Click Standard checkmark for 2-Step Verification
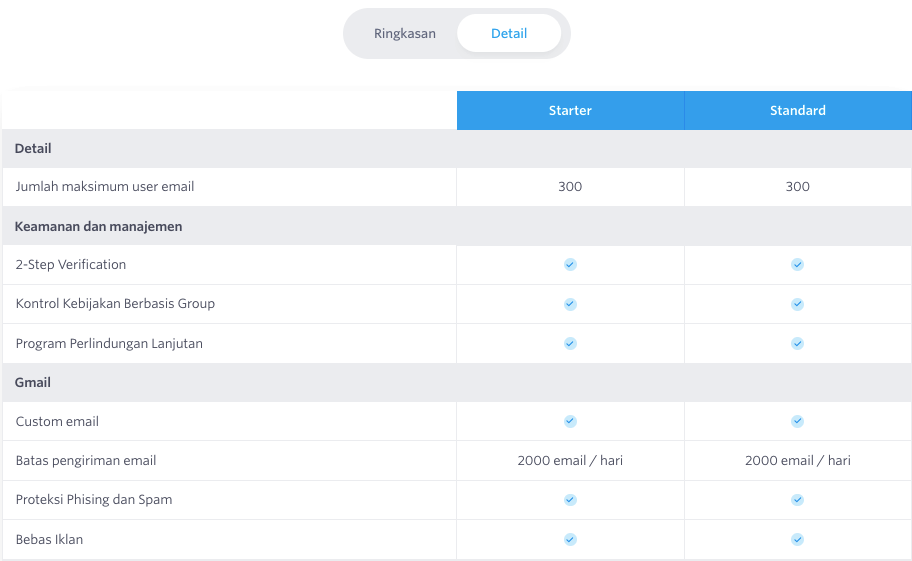Image resolution: width=912 pixels, height=561 pixels. pyautogui.click(x=797, y=265)
